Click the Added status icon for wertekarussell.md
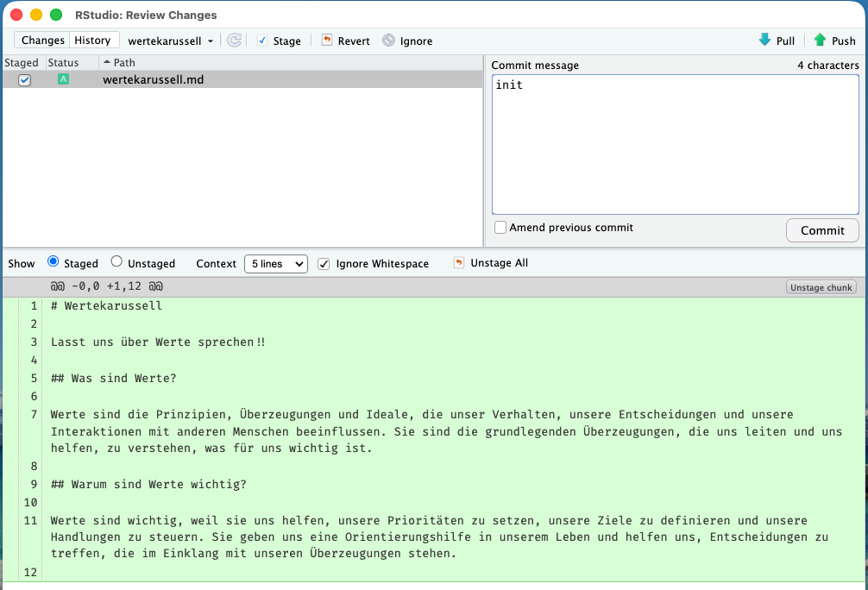 click(63, 79)
